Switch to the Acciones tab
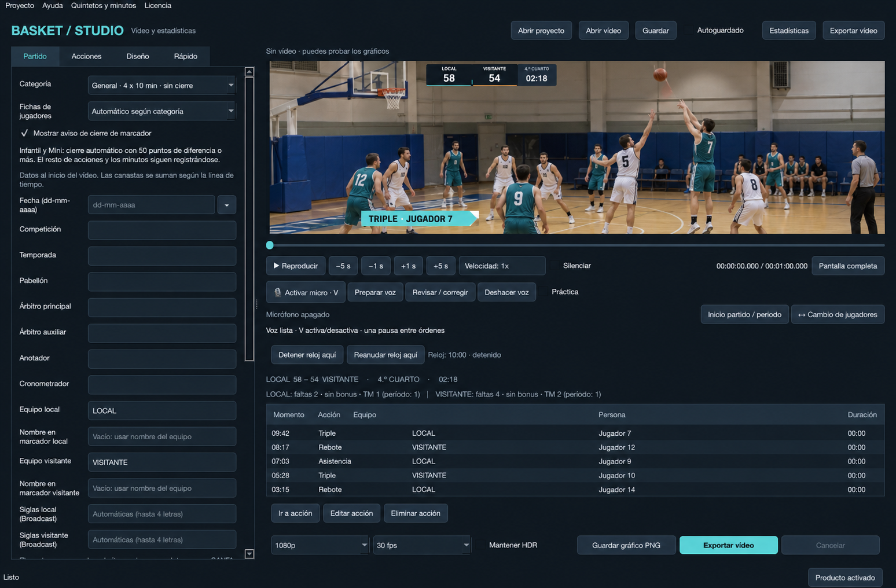 tap(86, 56)
